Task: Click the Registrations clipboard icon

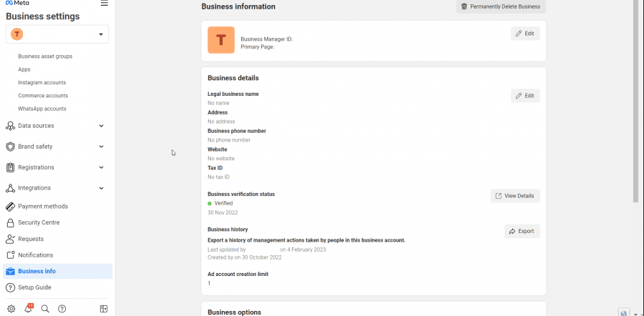Action: tap(10, 167)
